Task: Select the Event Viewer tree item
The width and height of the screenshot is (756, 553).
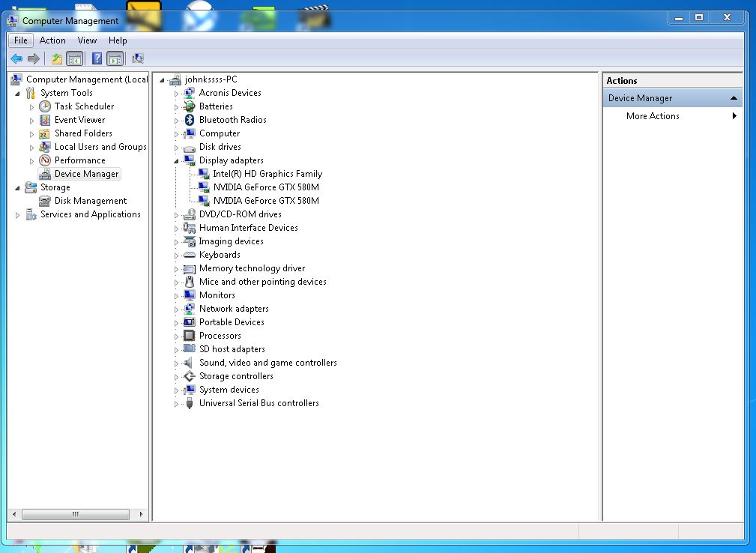Action: point(79,120)
